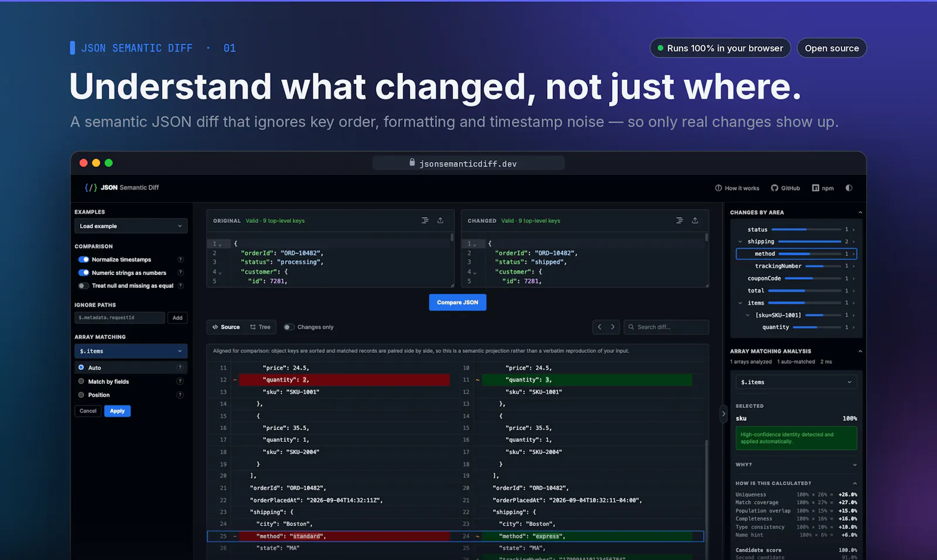Open the npm link in header

click(x=823, y=188)
